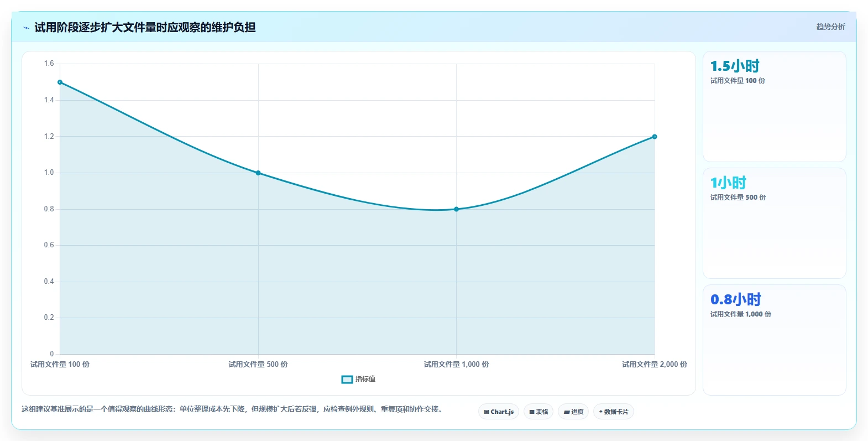Click the 1.6 y-axis tick label
The height and width of the screenshot is (441, 868).
click(49, 64)
